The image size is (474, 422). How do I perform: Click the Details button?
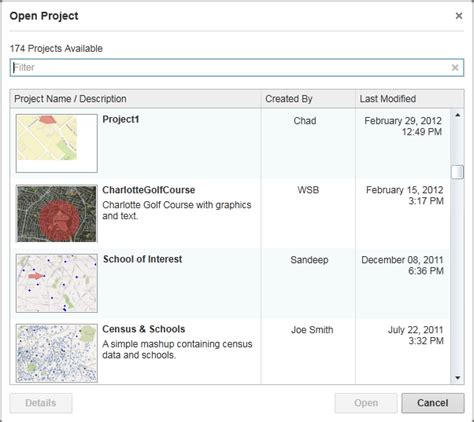pos(41,403)
